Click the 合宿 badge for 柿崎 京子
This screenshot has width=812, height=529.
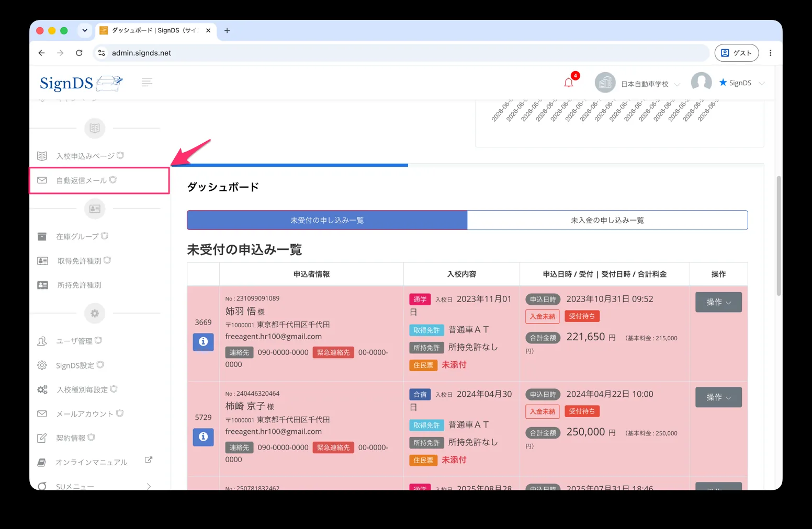point(420,395)
